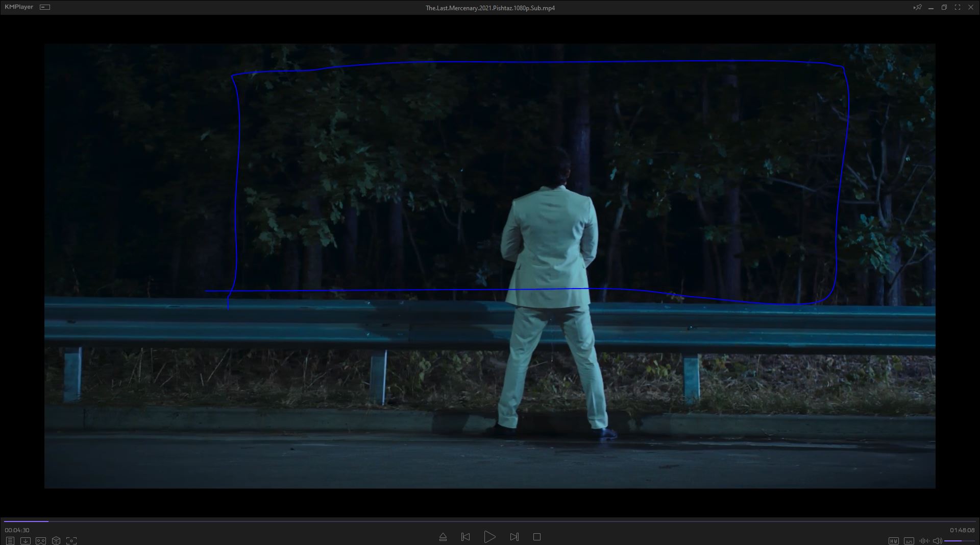Skip to the previous track
The image size is (980, 545).
[465, 537]
